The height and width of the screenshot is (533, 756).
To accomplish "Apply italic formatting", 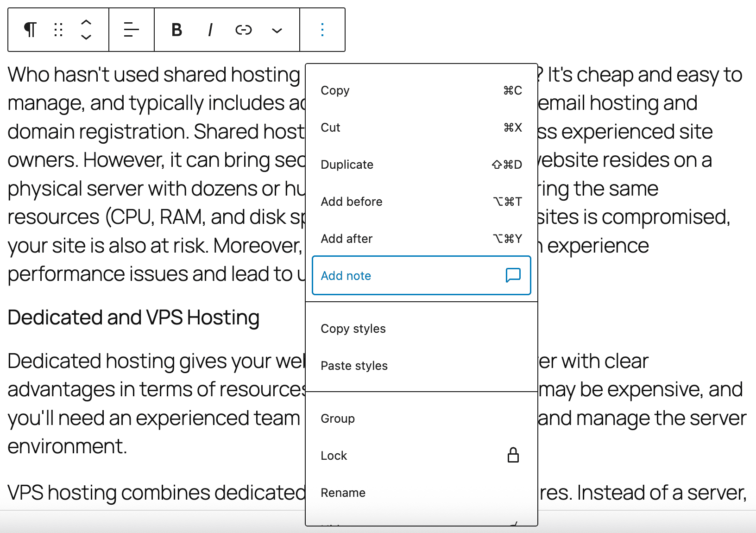I will coord(210,29).
